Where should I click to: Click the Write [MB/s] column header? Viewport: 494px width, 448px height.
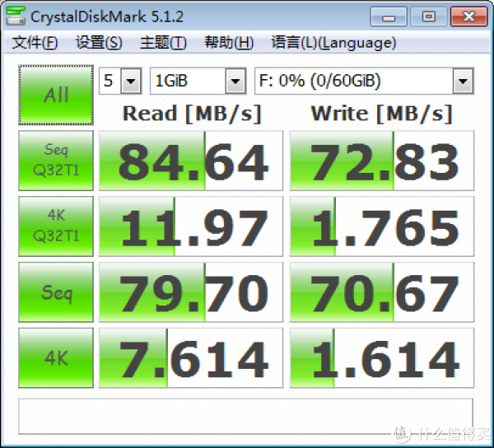coord(382,114)
